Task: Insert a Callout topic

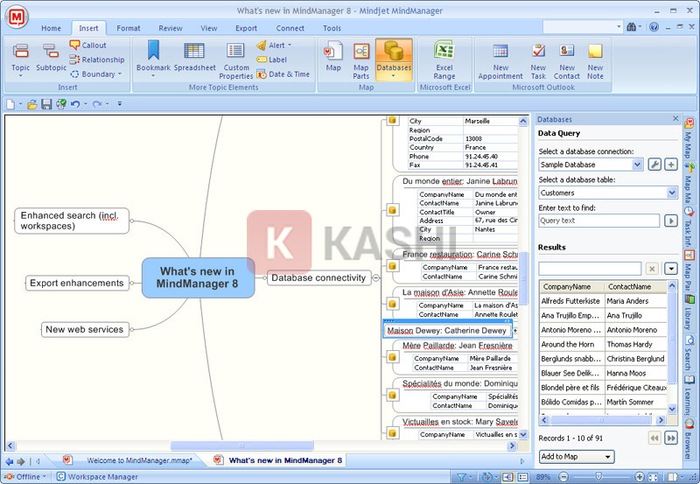Action: click(88, 45)
